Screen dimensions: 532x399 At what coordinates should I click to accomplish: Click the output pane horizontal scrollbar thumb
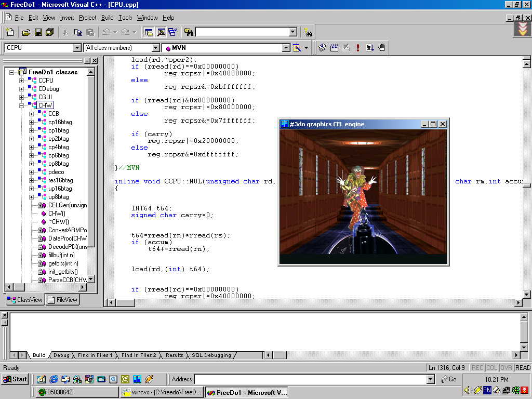tap(280, 355)
